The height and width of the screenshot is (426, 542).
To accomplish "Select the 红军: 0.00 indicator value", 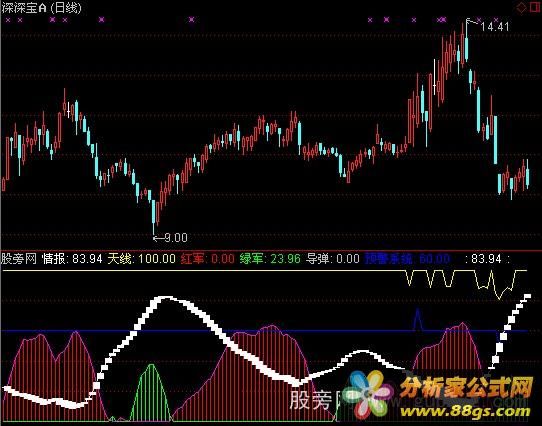I will tap(207, 259).
